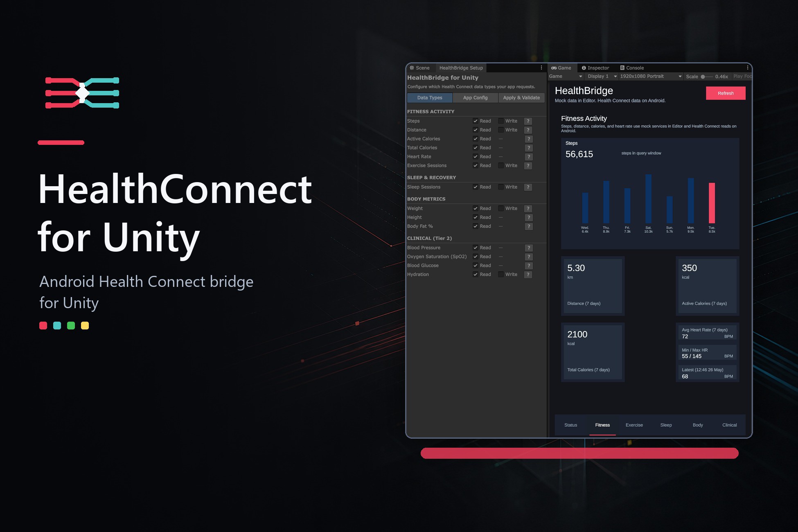Open the left panel's kebab options menu
Screen dimensions: 798x532
click(541, 68)
